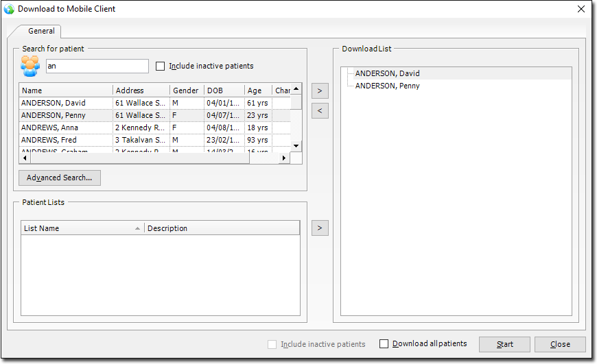This screenshot has height=364, width=597.
Task: Add a patient list with the lower > button
Action: tap(320, 228)
